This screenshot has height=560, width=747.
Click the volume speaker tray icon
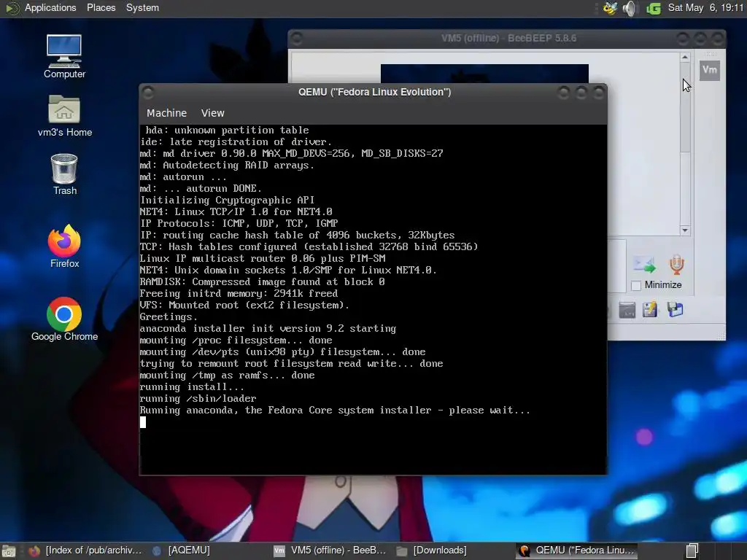click(630, 8)
